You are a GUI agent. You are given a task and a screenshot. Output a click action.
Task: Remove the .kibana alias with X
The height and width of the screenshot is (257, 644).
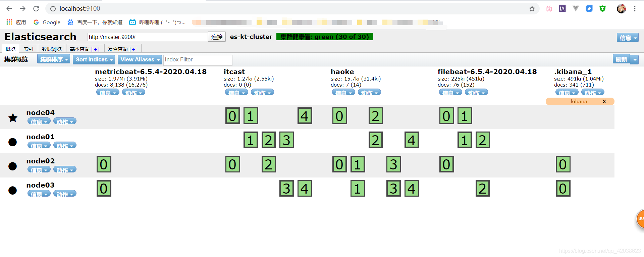tap(604, 101)
